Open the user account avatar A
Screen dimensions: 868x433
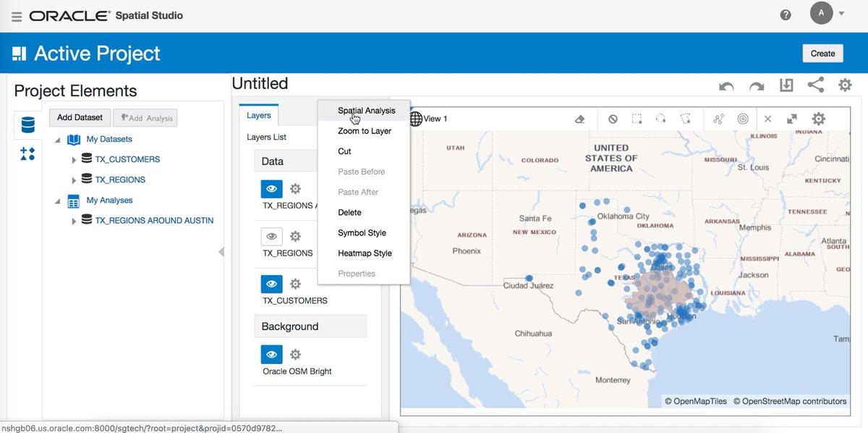pyautogui.click(x=822, y=13)
